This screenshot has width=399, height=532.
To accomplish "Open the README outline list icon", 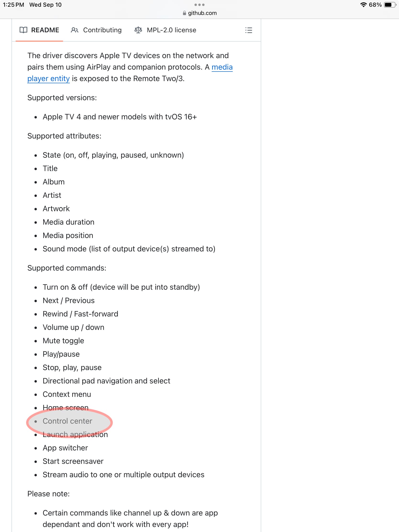I will (249, 30).
